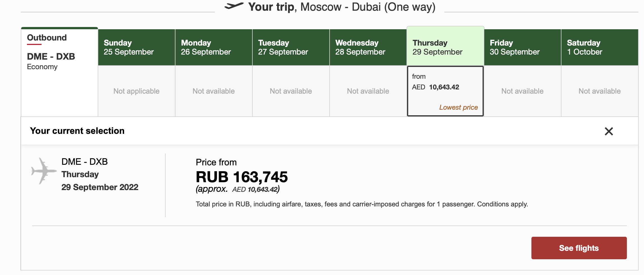Select the Sunday 25 September tab

point(136,47)
